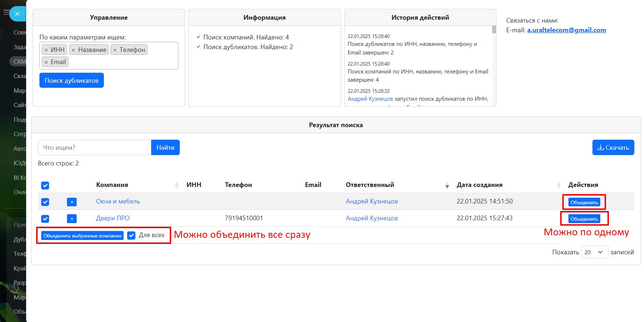
Task: Click the Поиск дубликатов button
Action: point(72,81)
